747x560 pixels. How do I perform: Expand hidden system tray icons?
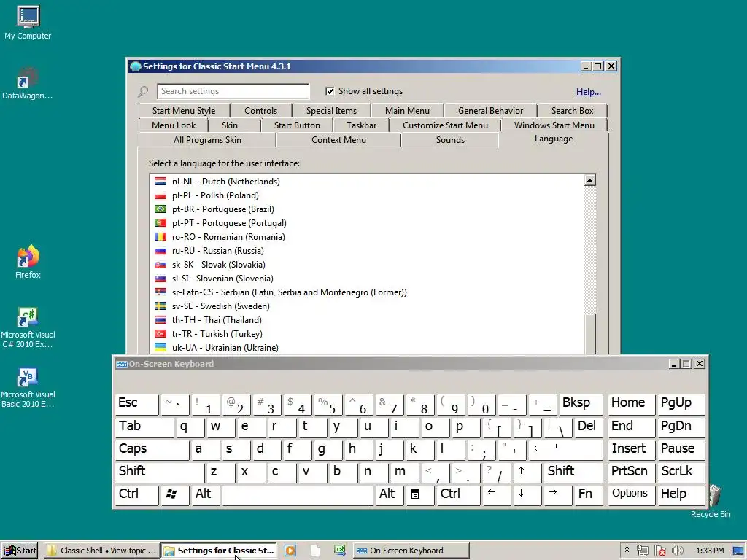pos(627,550)
